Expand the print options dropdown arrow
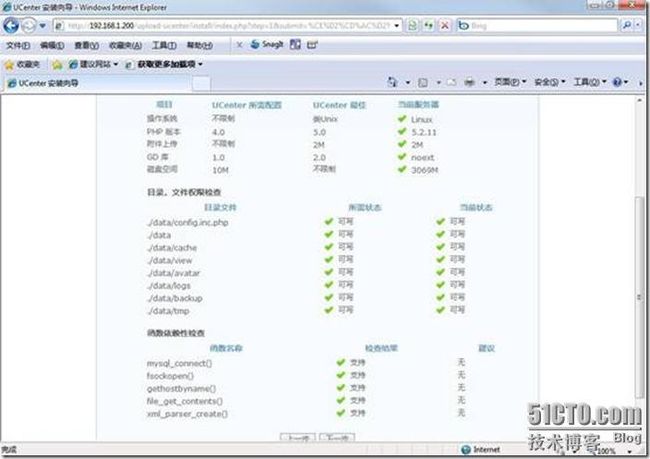Screen dimensions: 650x459 click(x=485, y=83)
